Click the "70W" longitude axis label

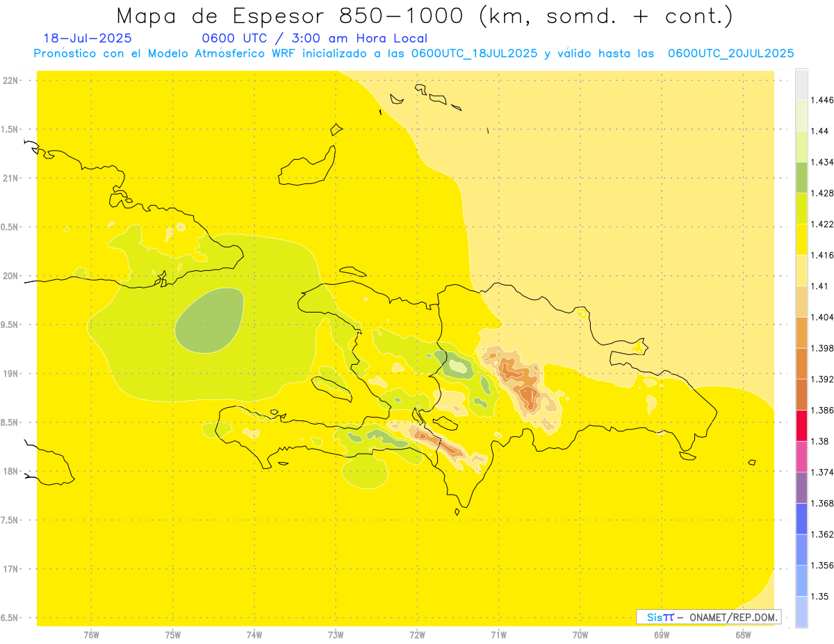(x=580, y=634)
